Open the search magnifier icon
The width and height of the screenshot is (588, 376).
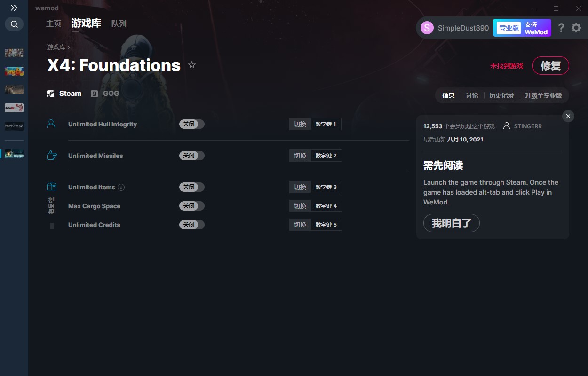point(14,24)
